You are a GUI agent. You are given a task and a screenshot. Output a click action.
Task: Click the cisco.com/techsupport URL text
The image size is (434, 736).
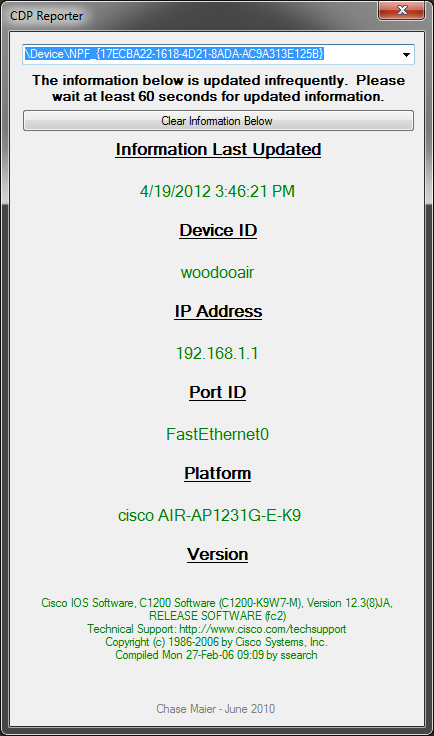pyautogui.click(x=263, y=629)
